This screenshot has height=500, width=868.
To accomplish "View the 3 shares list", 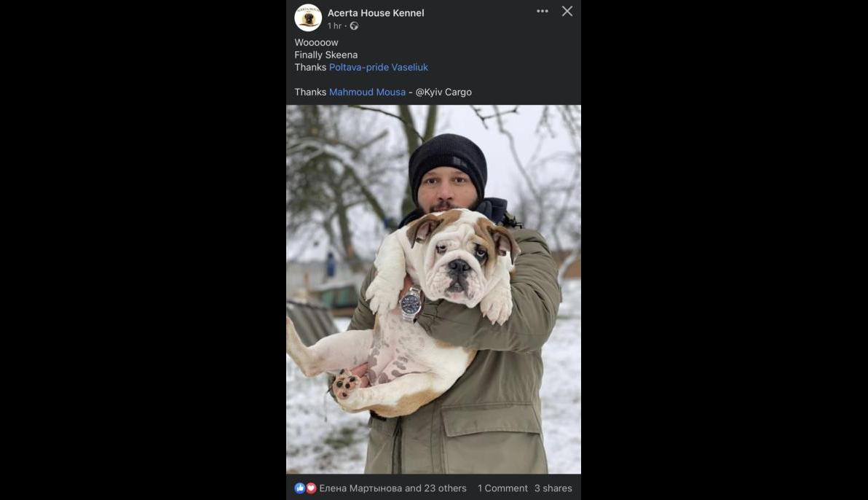I will 553,488.
